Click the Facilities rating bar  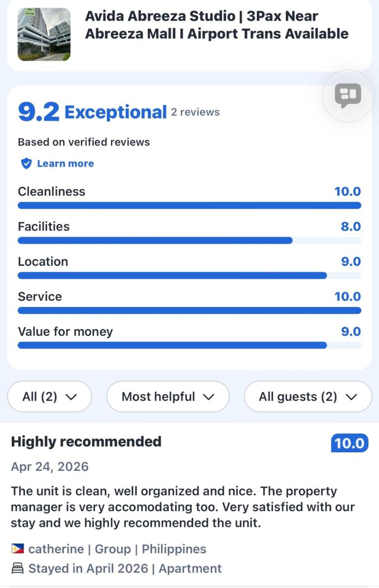(189, 241)
